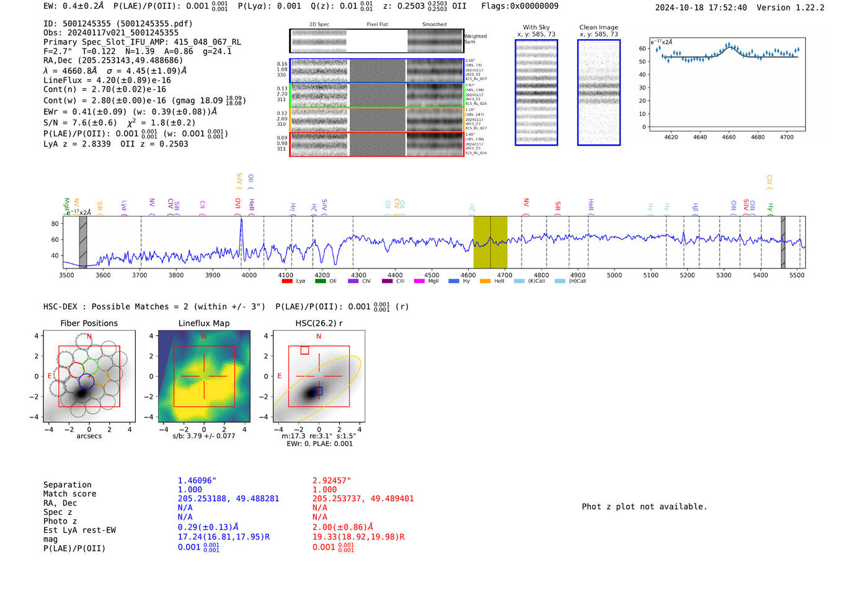868x591 pixels.
Task: Click the Cont(w) = 2.80(±0.00)e-16 line
Action: point(144,100)
